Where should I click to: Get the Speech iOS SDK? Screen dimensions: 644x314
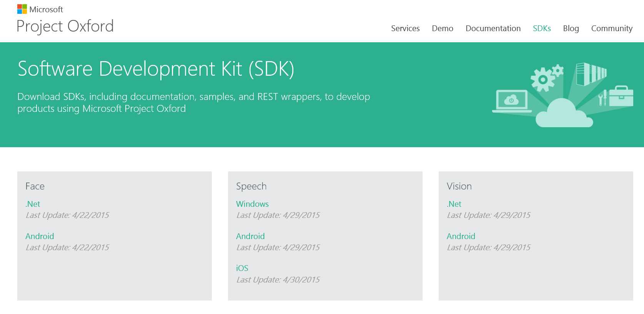pyautogui.click(x=242, y=268)
